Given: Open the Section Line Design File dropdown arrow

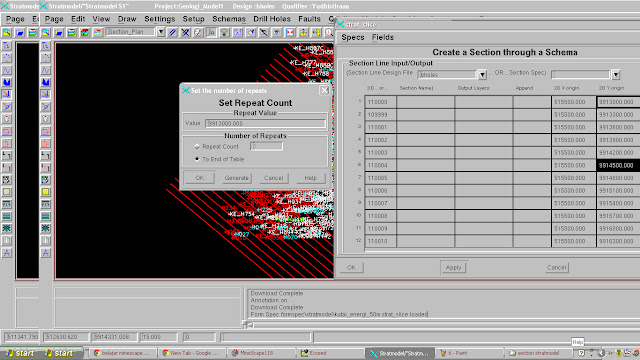Looking at the screenshot, I should coord(482,75).
